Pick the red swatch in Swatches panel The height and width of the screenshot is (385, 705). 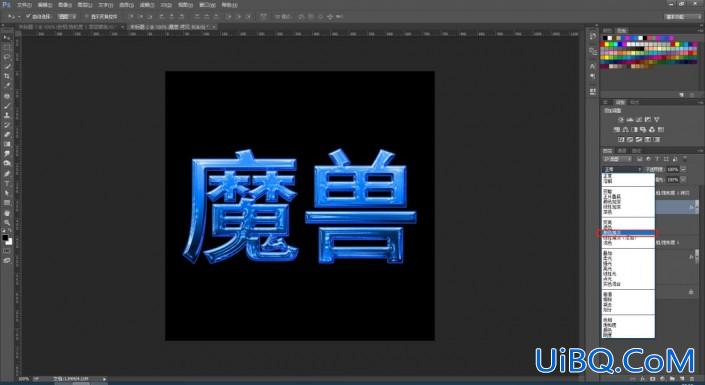[602, 44]
